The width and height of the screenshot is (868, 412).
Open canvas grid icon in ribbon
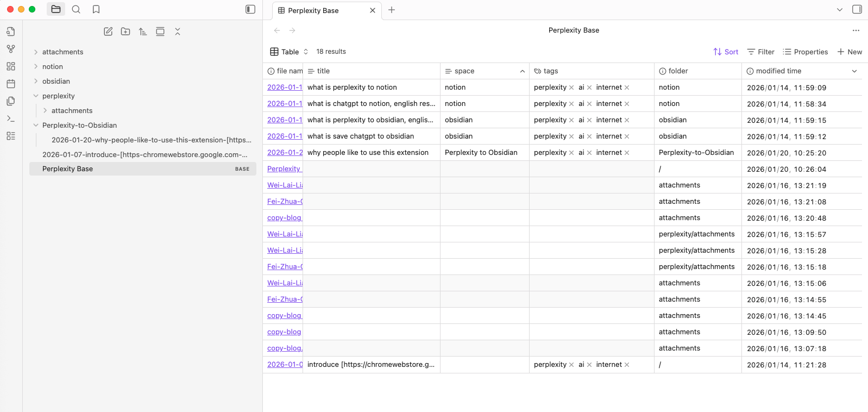click(x=11, y=66)
